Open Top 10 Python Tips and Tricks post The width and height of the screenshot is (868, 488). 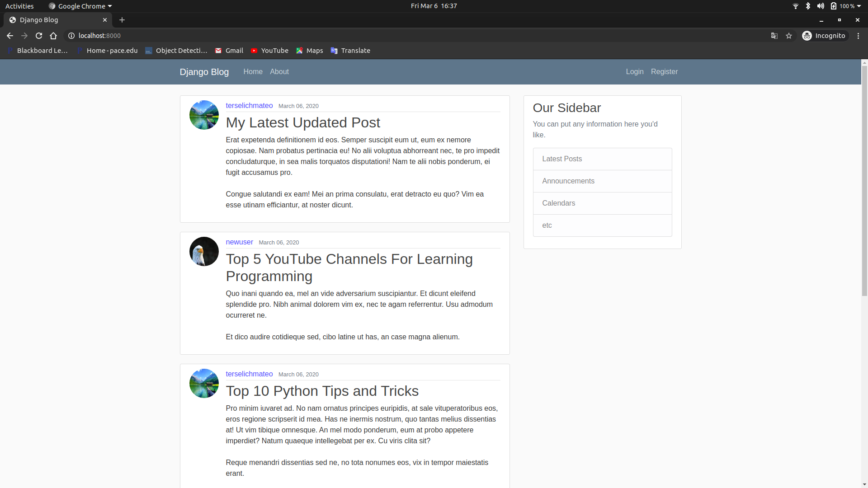pyautogui.click(x=322, y=391)
